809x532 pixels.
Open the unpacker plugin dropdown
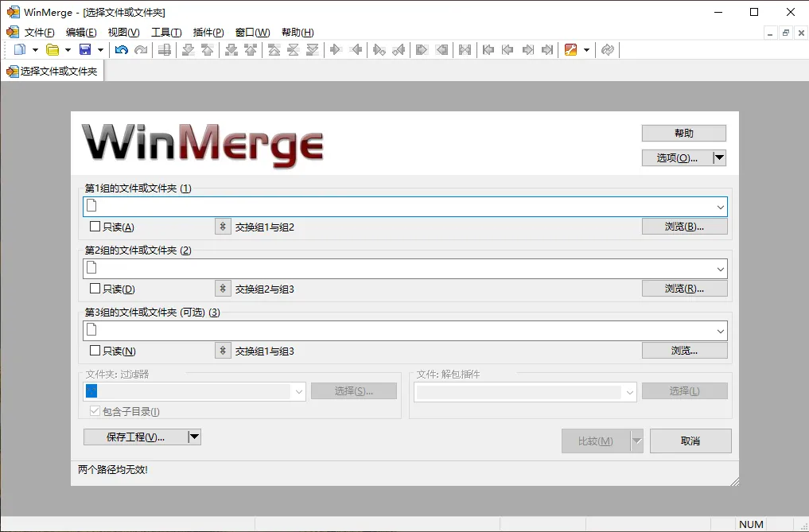tap(629, 391)
